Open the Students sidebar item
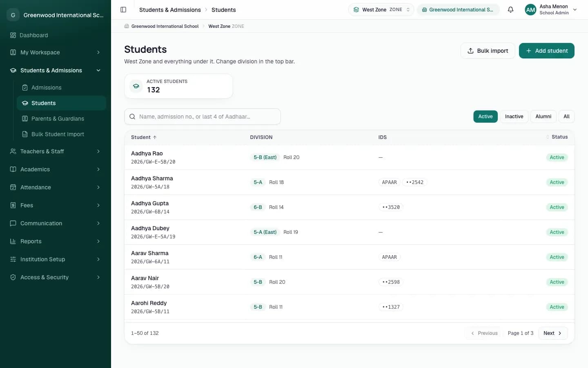The height and width of the screenshot is (368, 588). pos(61,103)
